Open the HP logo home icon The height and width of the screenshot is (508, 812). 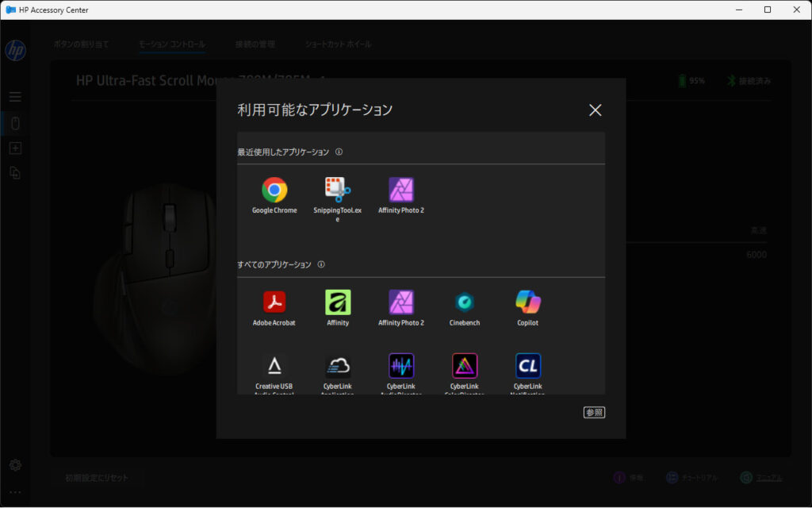16,50
